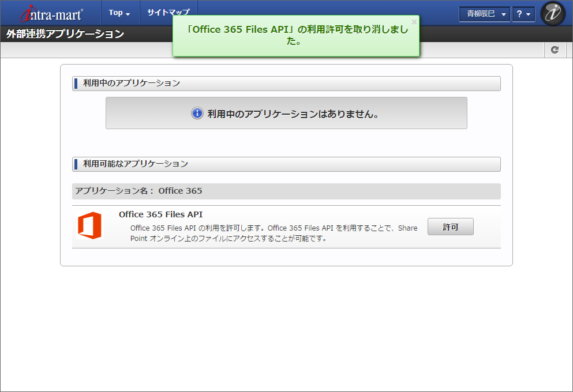Click the blue info icon in empty message
The image size is (573, 392).
point(197,113)
